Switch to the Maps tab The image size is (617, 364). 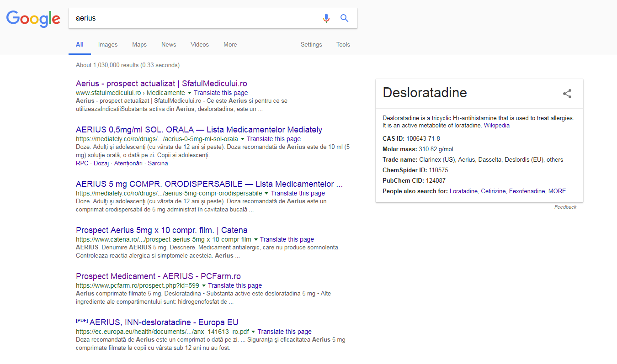(x=139, y=45)
